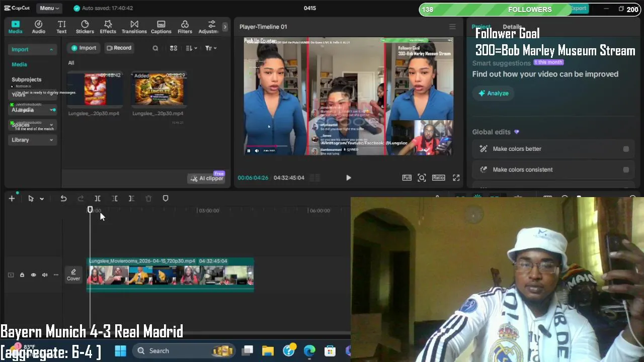This screenshot has width=644, height=362.
Task: Show more tool tabs with the arrow
Action: [x=225, y=27]
